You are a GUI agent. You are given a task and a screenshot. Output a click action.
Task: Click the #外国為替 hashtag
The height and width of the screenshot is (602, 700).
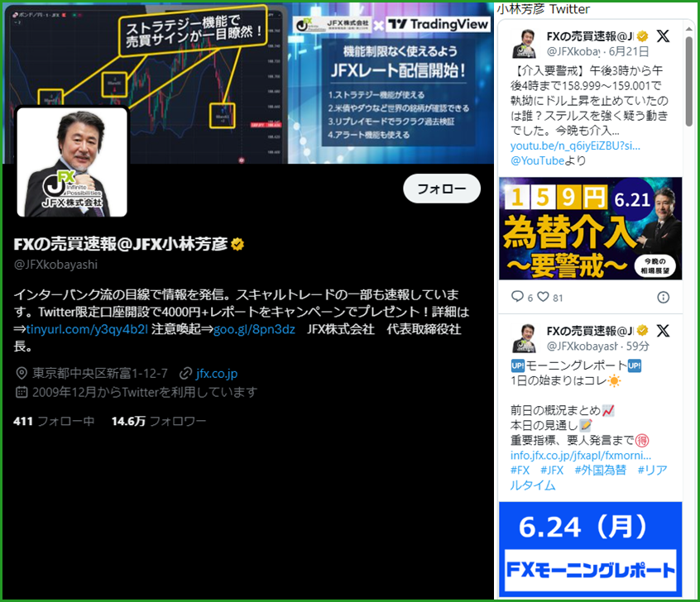coord(601,471)
